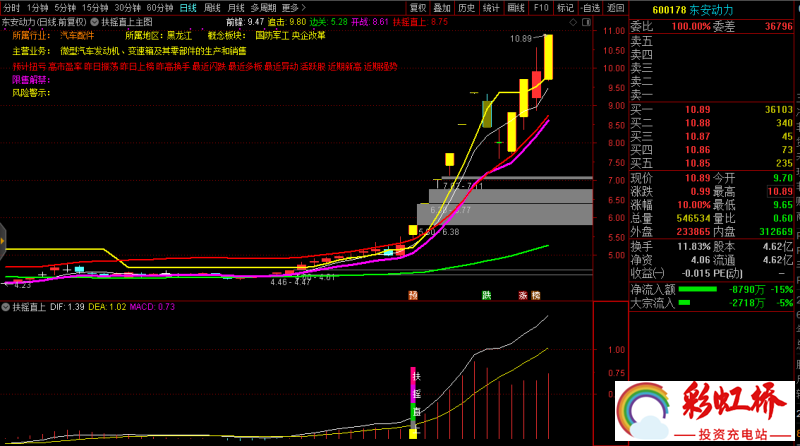Switch to 月线 monthly chart
This screenshot has width=800, height=446.
tap(235, 8)
